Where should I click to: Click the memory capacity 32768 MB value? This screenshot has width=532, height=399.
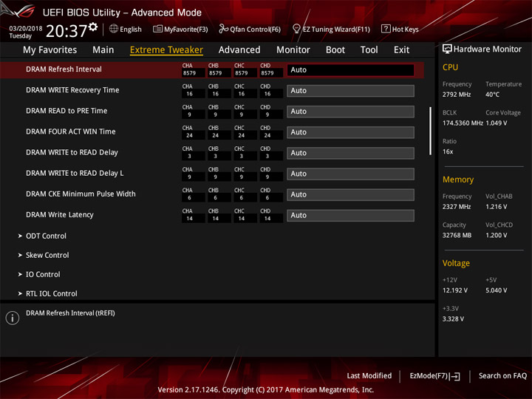click(x=457, y=235)
